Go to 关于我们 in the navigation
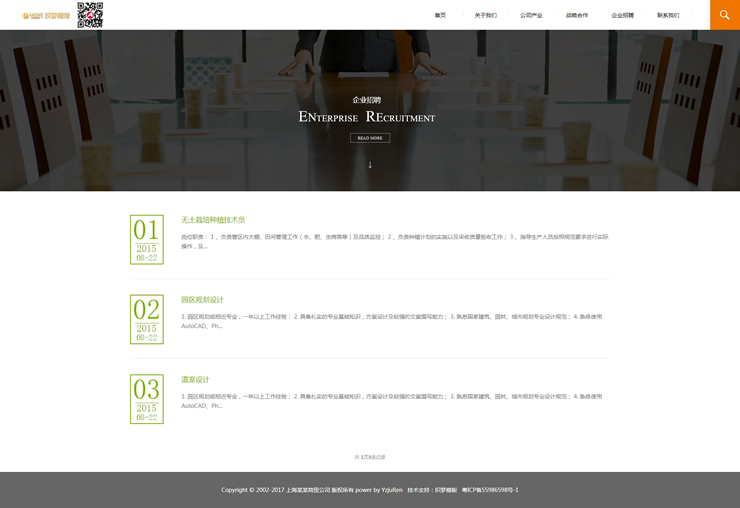 pos(485,16)
